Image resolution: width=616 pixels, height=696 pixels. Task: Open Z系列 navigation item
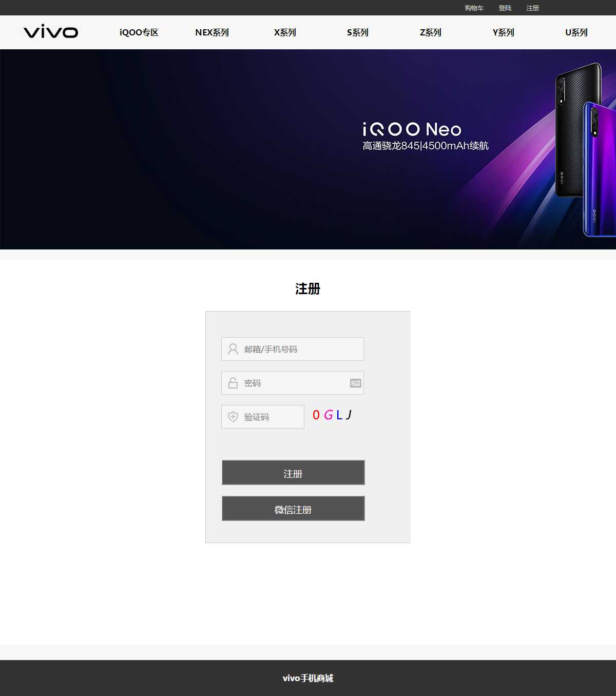tap(431, 32)
